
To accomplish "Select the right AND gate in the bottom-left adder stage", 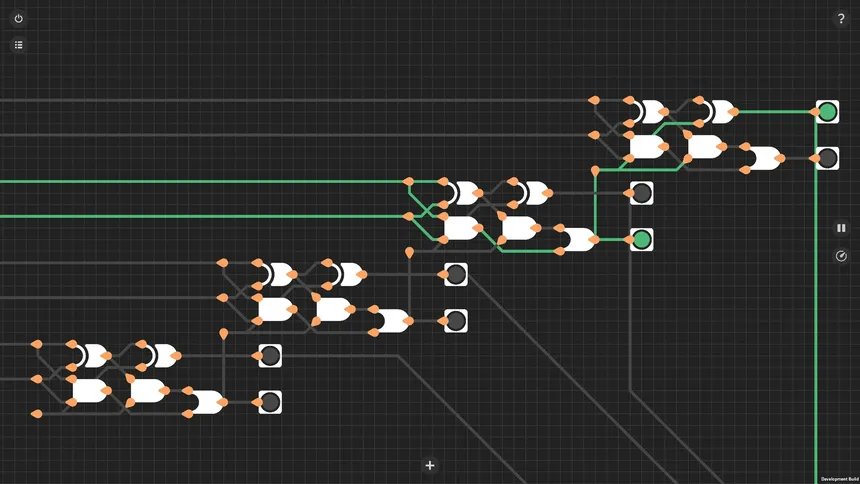I will [x=148, y=391].
